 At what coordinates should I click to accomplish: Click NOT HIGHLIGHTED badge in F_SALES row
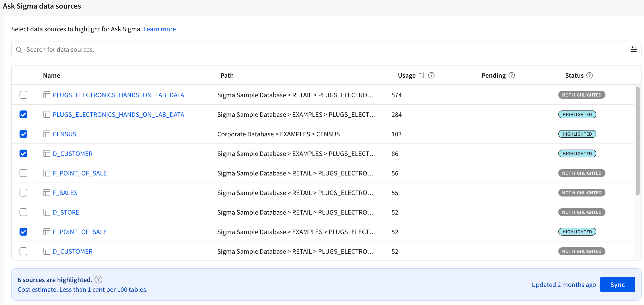pos(582,192)
